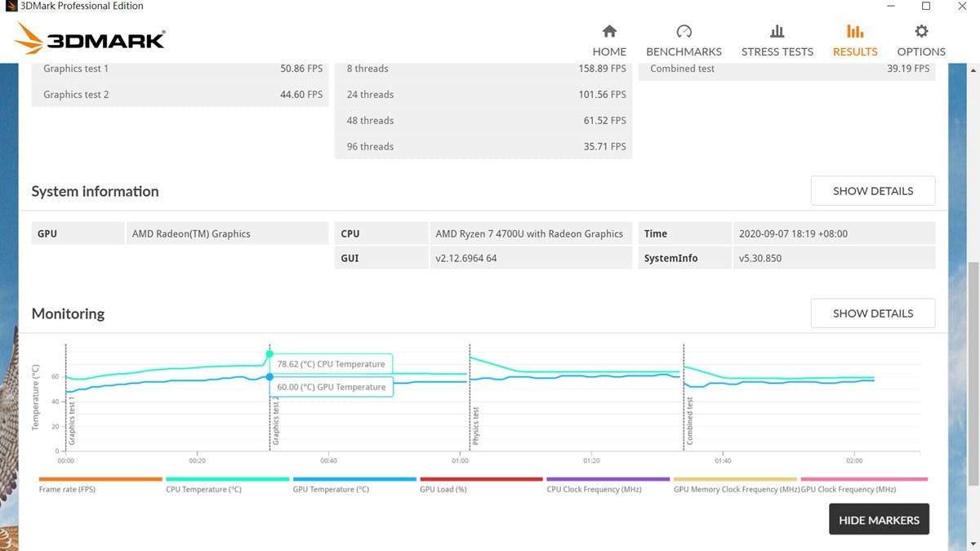
Task: Click the Home house icon
Action: coord(609,31)
